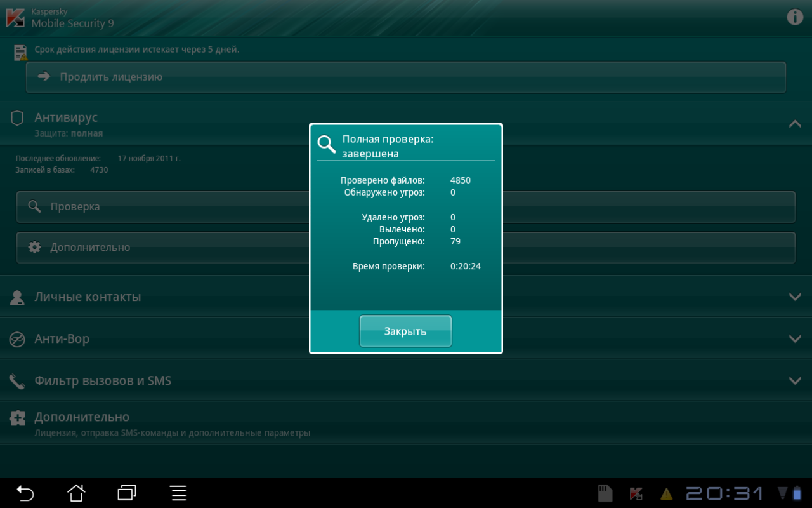Click the Пропущено value 79
The image size is (812, 508).
pyautogui.click(x=455, y=241)
